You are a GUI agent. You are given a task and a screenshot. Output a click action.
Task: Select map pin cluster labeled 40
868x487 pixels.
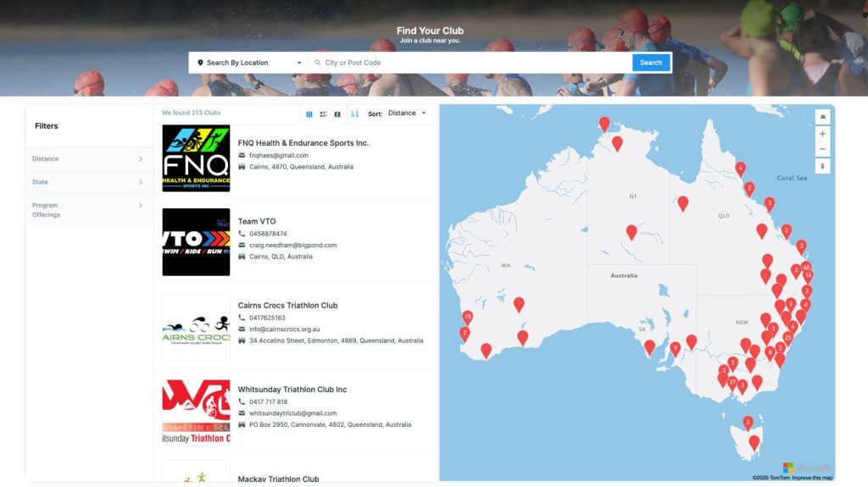tap(806, 267)
